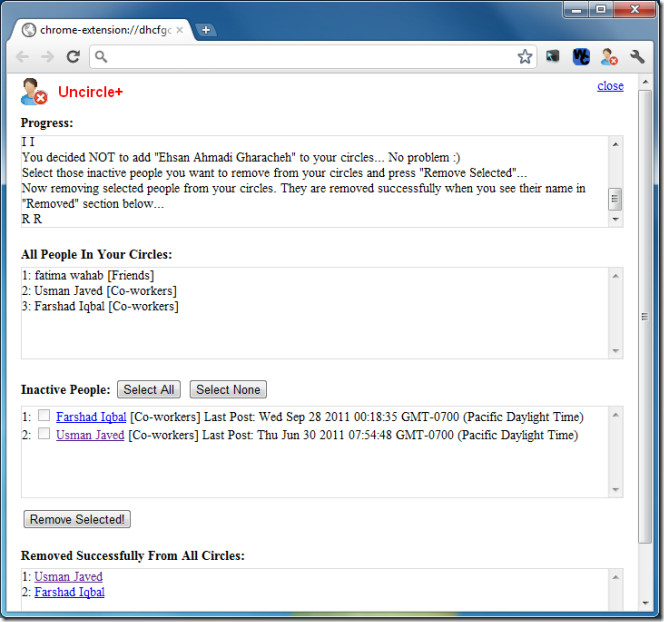Screen dimensions: 664x622
Task: Click the Progress box scroll down arrow
Action: 615,219
